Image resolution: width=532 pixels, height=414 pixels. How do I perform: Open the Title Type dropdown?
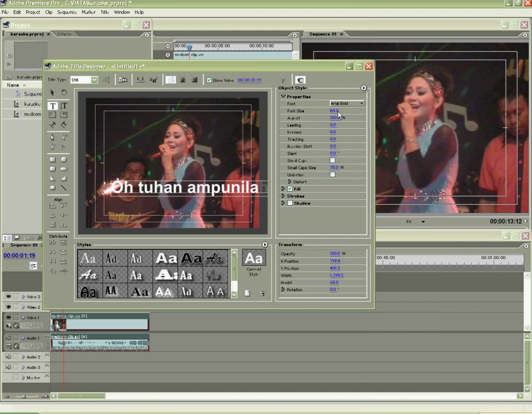coord(94,80)
